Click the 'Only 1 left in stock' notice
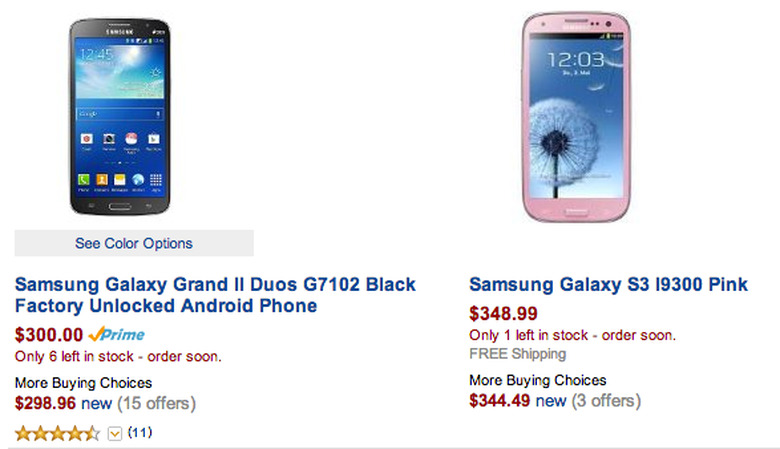 [572, 335]
